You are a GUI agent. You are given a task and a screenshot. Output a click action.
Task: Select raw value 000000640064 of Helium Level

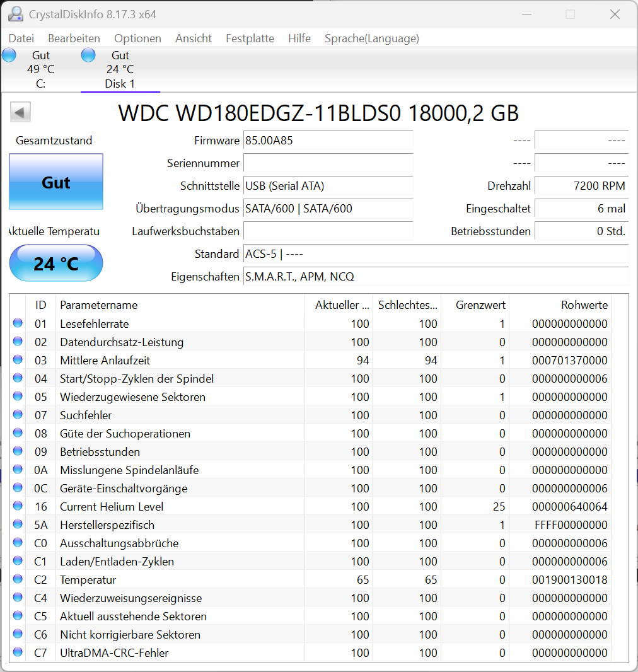(569, 507)
